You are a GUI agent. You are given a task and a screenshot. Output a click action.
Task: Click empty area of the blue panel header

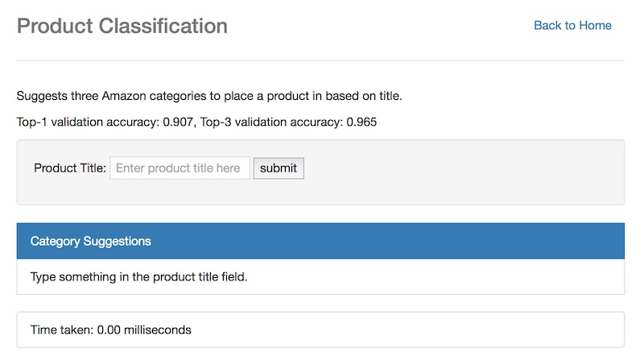pyautogui.click(x=402, y=241)
